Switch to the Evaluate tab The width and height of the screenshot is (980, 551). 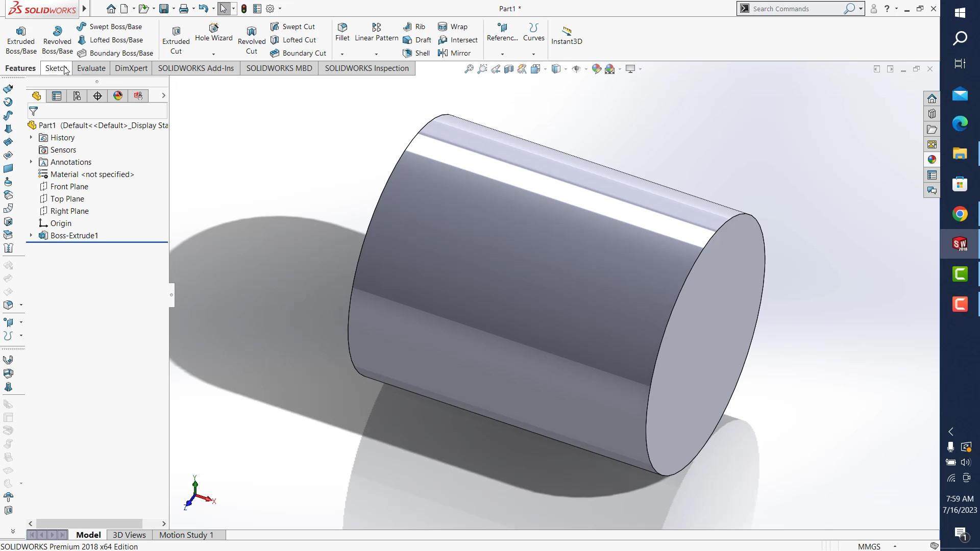91,68
